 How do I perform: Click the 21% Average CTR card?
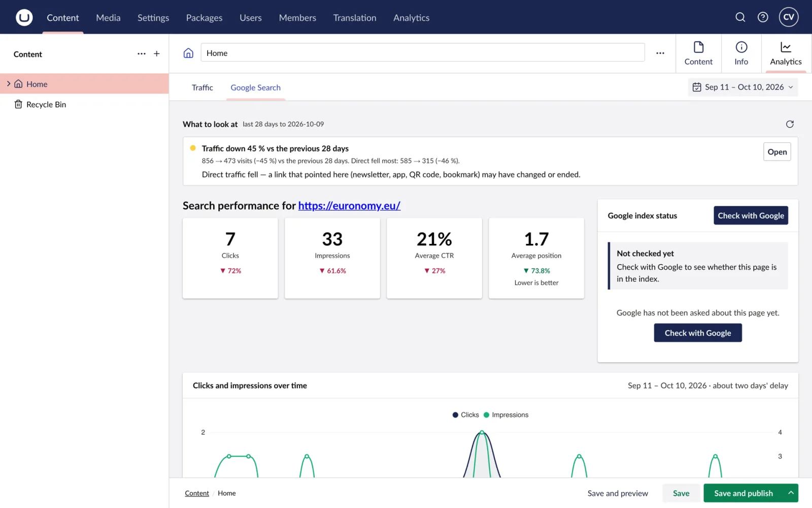click(x=434, y=258)
